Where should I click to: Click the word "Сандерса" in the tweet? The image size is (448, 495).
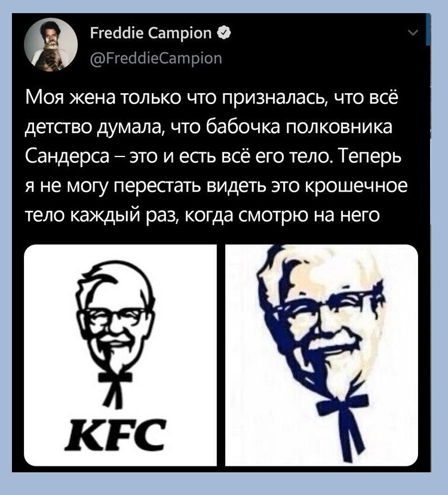coord(67,156)
